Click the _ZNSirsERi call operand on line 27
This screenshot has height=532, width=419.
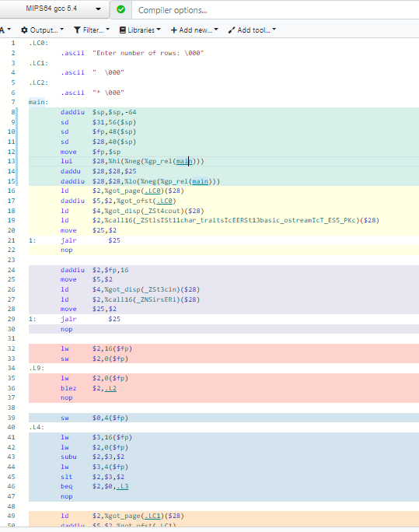pos(156,299)
